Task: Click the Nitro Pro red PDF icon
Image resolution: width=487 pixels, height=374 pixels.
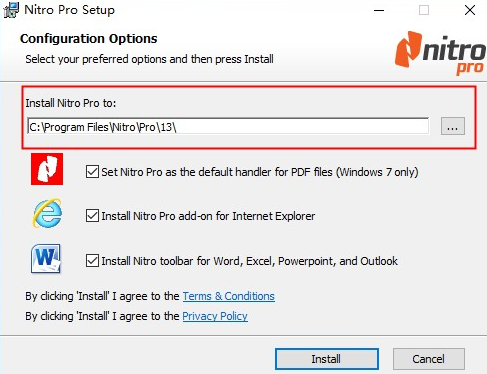Action: (47, 169)
